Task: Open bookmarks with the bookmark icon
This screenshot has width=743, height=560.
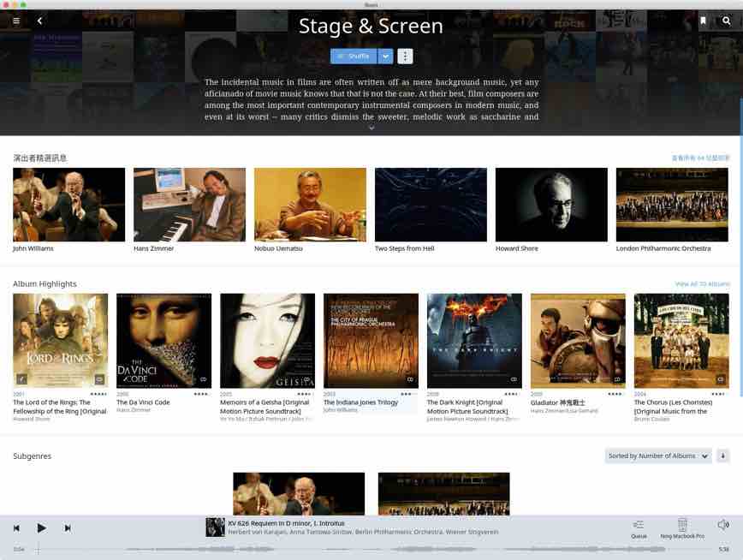Action: [x=704, y=21]
